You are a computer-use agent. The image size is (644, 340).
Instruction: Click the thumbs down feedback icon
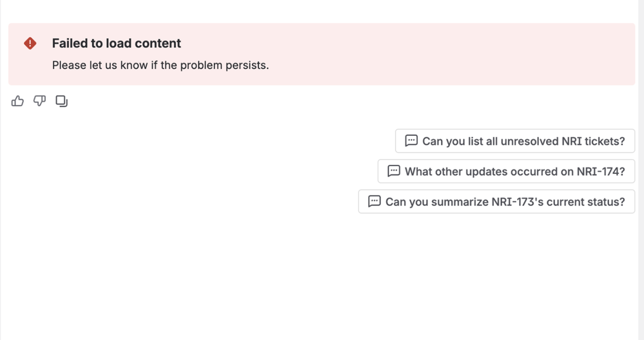click(39, 101)
